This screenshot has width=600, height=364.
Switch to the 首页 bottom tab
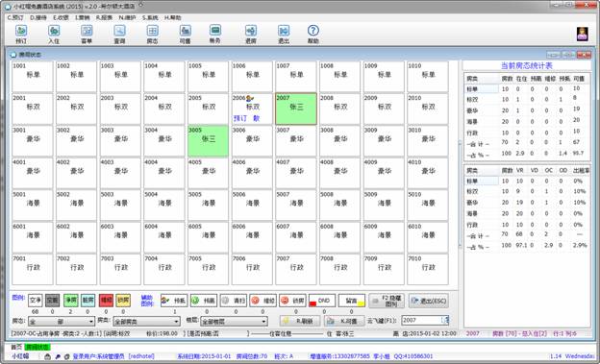click(16, 347)
